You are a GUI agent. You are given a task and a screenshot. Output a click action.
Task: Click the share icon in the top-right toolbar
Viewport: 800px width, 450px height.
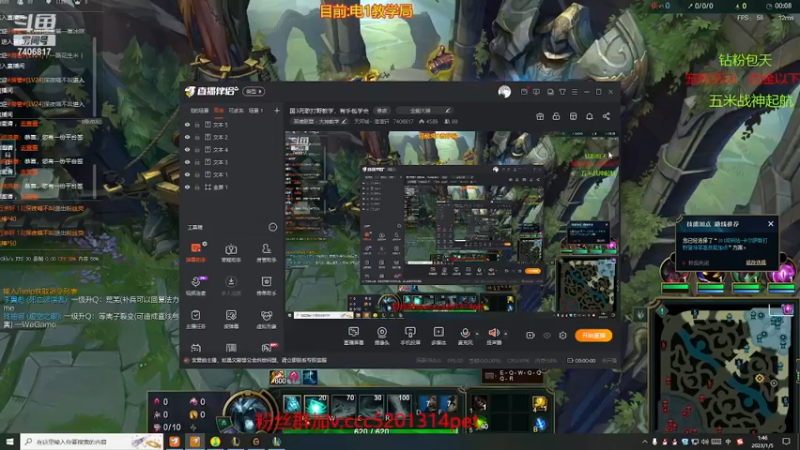coord(606,116)
